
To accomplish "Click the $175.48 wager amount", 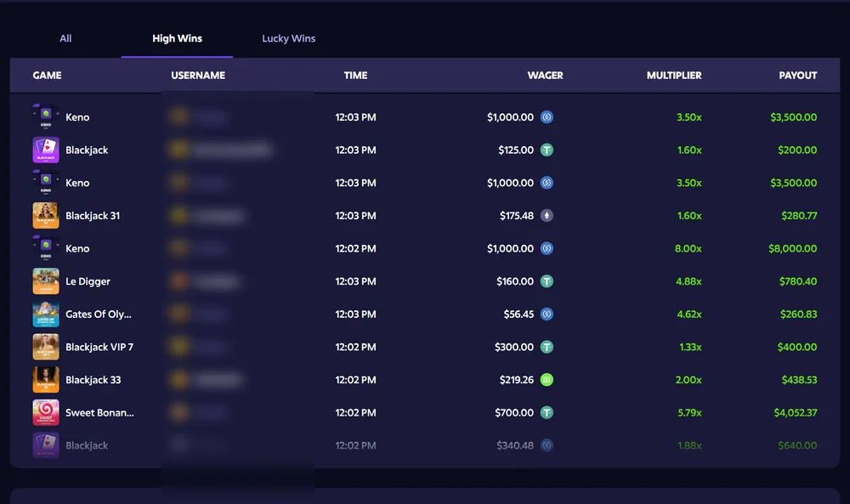I will [517, 216].
